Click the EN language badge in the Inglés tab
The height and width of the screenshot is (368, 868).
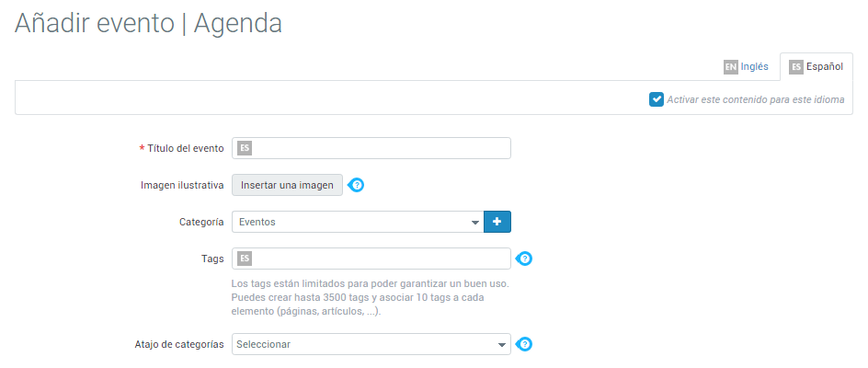coord(731,67)
